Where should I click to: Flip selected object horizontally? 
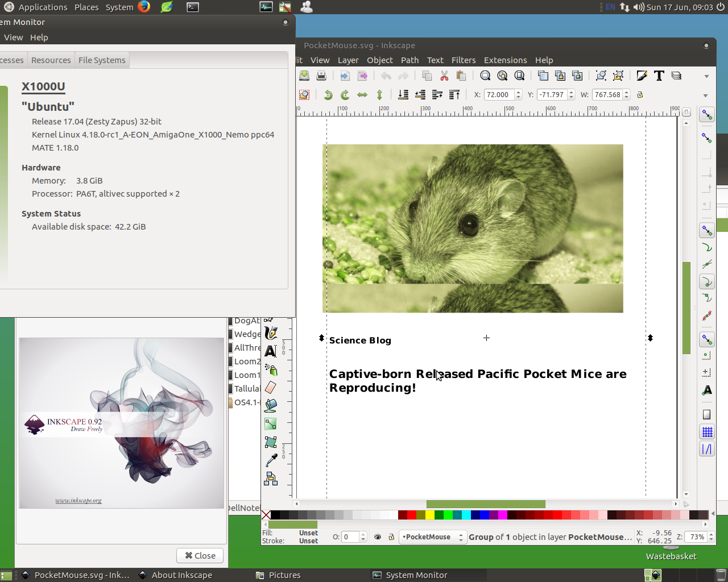click(x=362, y=95)
